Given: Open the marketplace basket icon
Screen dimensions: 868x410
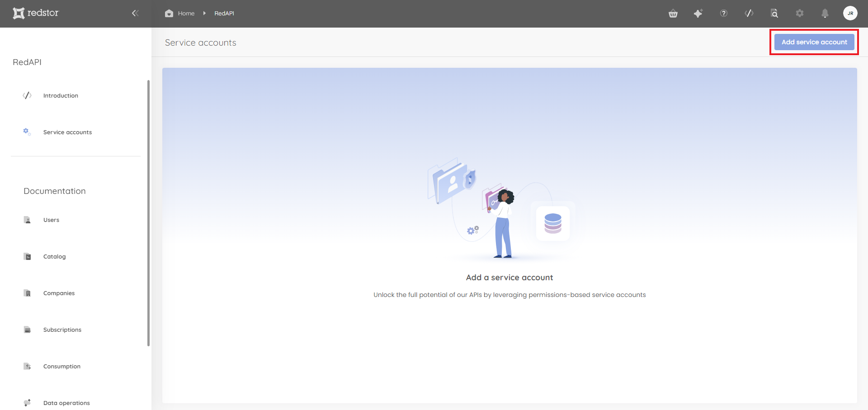Looking at the screenshot, I should click(673, 14).
